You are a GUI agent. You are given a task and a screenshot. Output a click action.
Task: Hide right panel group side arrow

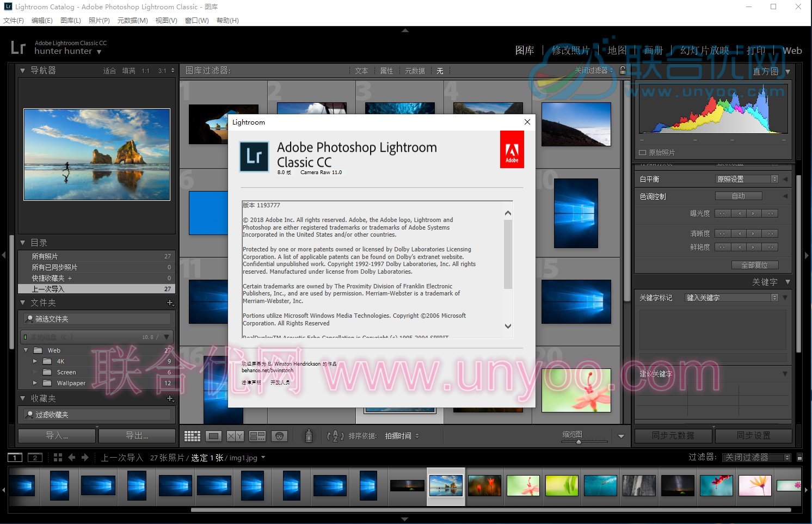click(x=807, y=255)
